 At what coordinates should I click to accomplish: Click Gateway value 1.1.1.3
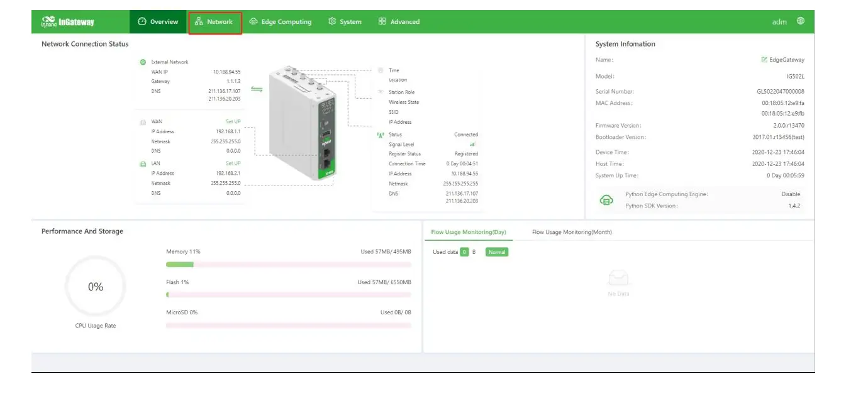(233, 82)
